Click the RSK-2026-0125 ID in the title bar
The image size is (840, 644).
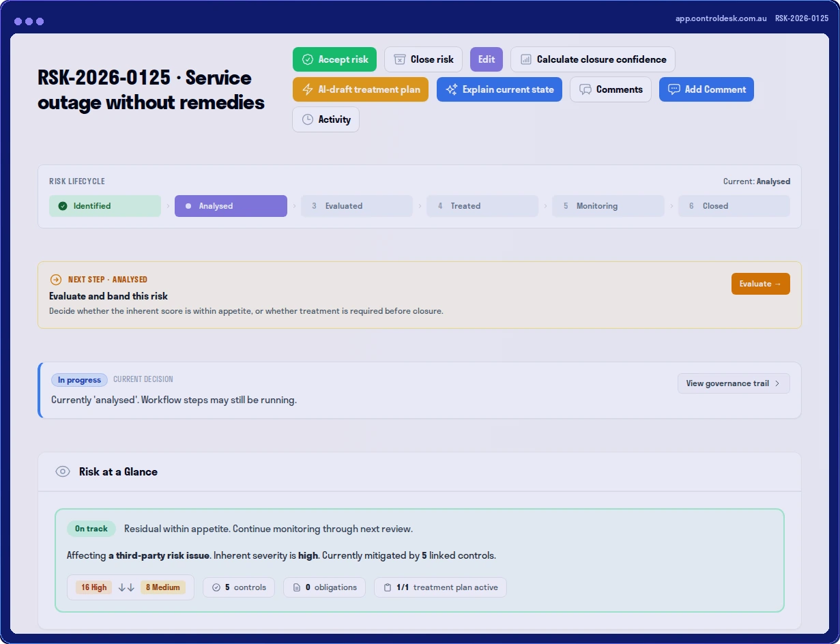coord(802,18)
